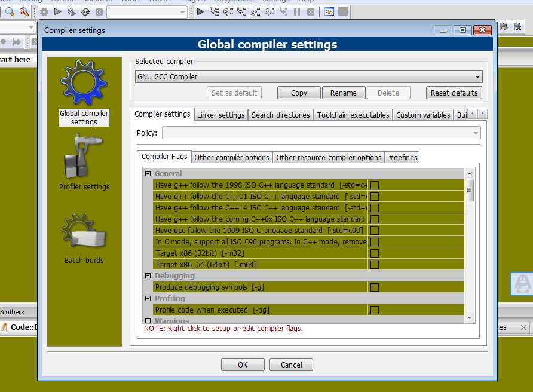Open Profiler settings caliper icon
The width and height of the screenshot is (533, 392).
point(83,156)
